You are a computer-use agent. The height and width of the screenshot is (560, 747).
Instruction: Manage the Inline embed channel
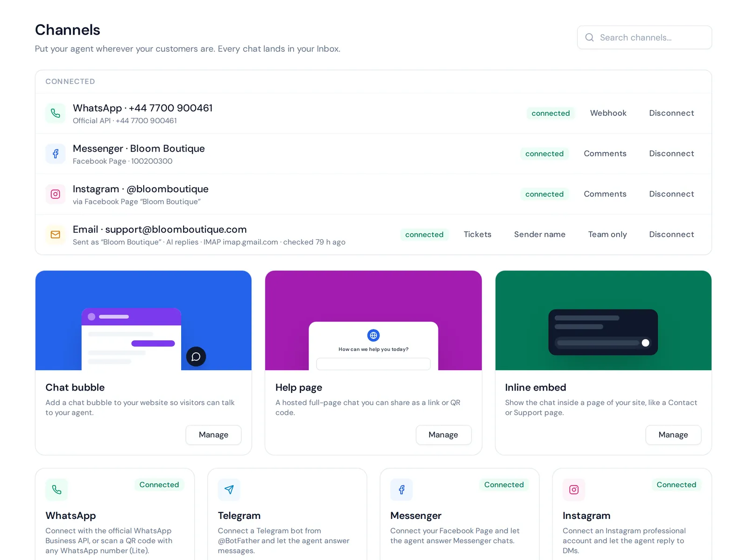click(673, 435)
